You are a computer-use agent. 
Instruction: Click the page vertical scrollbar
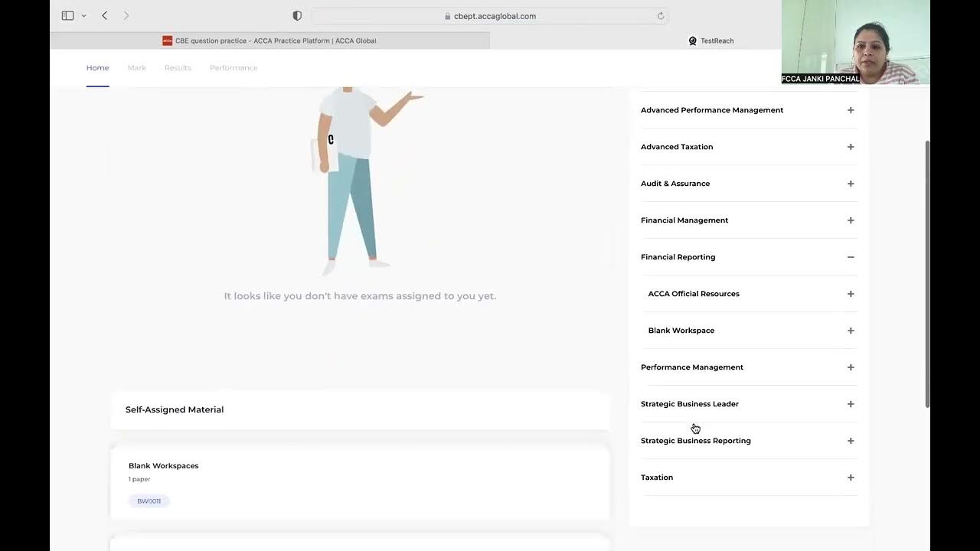(x=927, y=274)
